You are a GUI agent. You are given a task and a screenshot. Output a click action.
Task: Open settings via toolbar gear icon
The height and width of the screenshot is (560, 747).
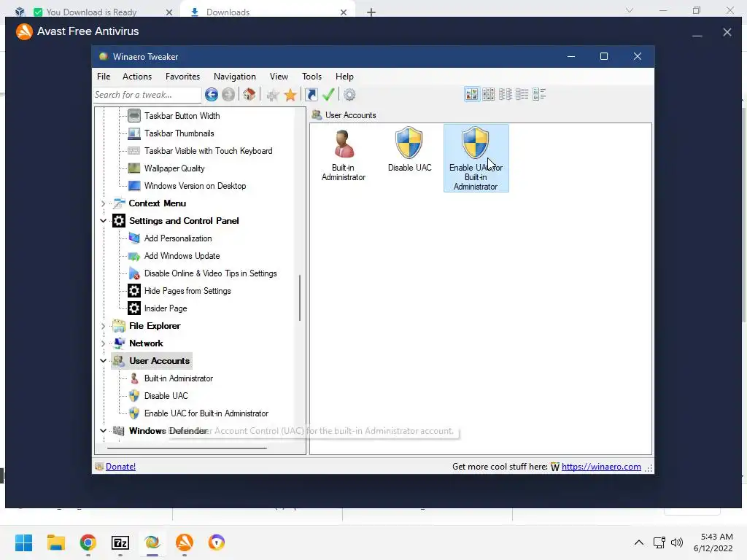pyautogui.click(x=349, y=95)
